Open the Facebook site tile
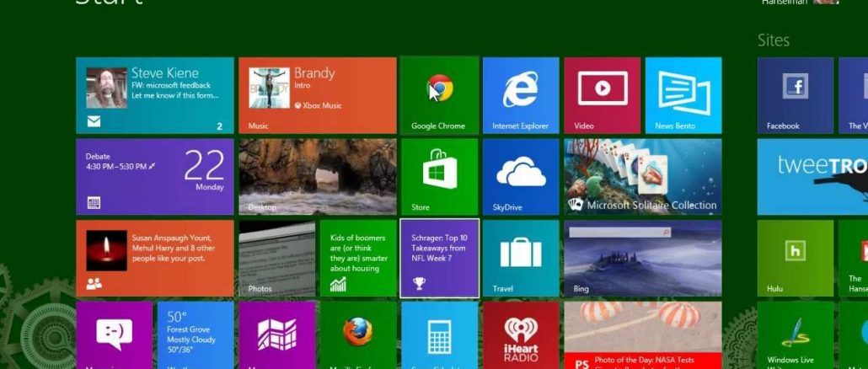 (x=795, y=95)
